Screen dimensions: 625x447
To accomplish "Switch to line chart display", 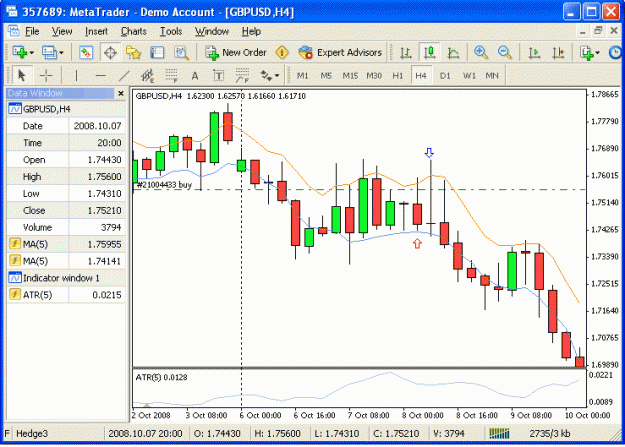I will [453, 52].
